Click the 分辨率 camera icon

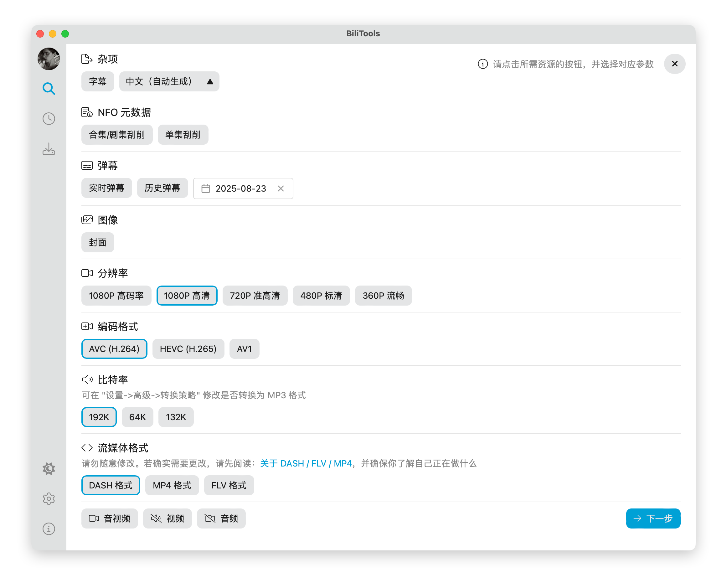click(87, 273)
